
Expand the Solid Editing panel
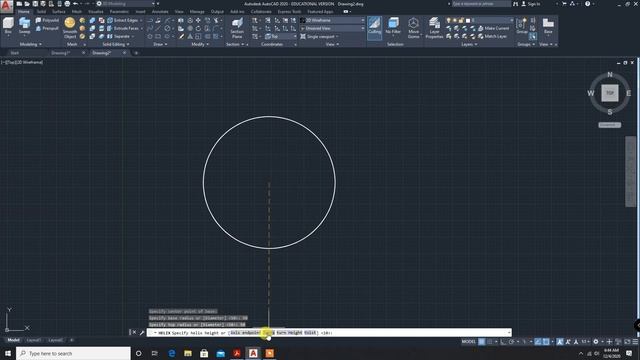click(116, 44)
